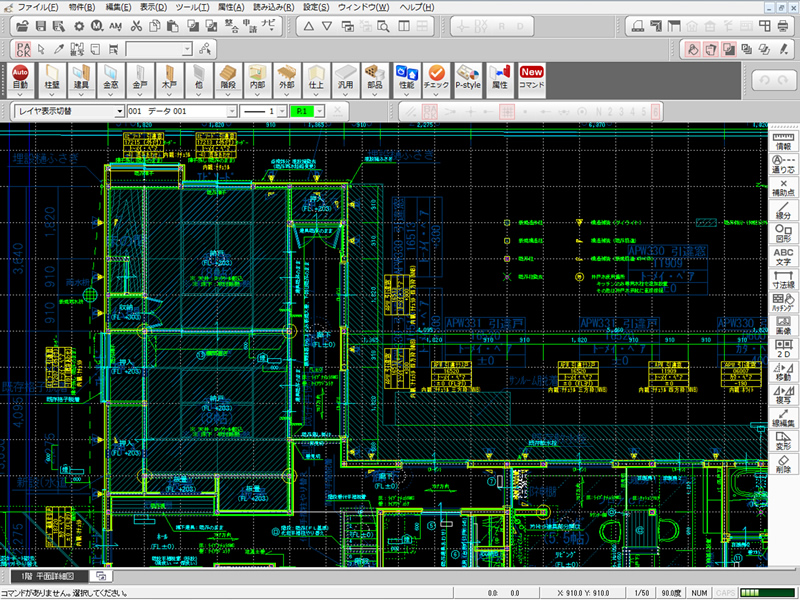Screen dimensions: 800x600
Task: Click the 変形 transform button
Action: pos(783,441)
